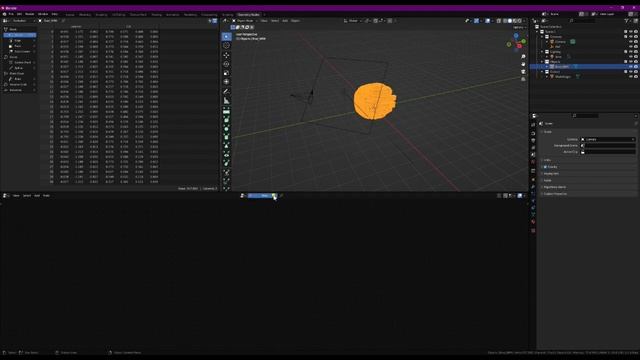Toggle X-ray in viewport header
The width and height of the screenshot is (640, 360).
pos(499,21)
